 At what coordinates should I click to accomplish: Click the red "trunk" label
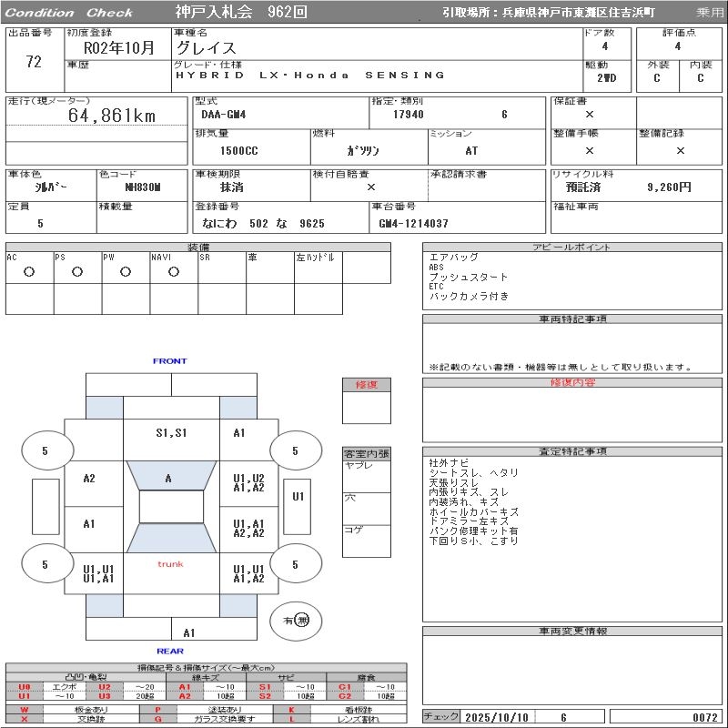point(170,564)
